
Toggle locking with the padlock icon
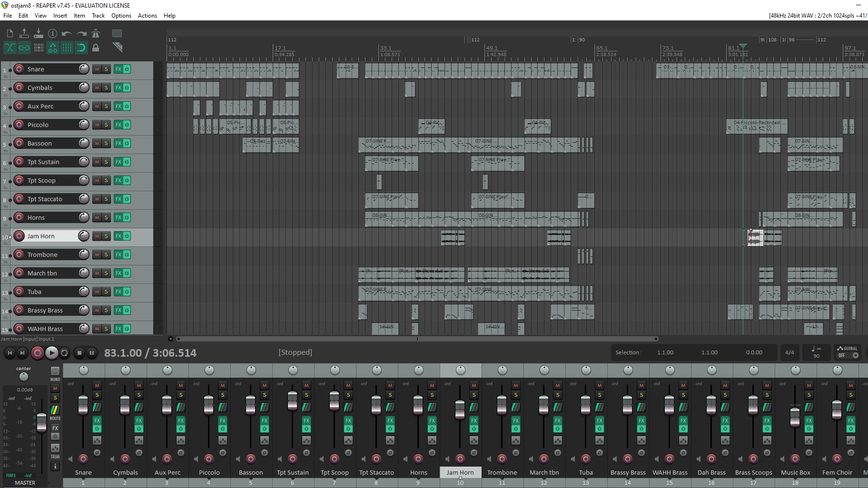[96, 48]
